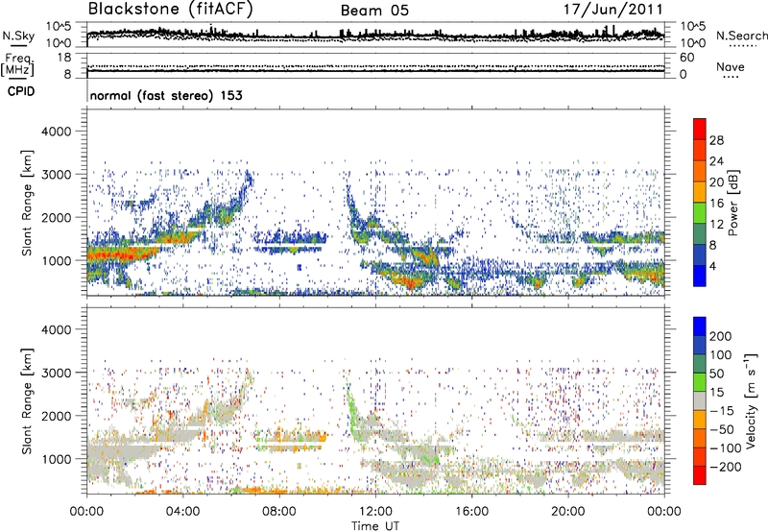Click the 4000 tick of the power panel

point(56,132)
